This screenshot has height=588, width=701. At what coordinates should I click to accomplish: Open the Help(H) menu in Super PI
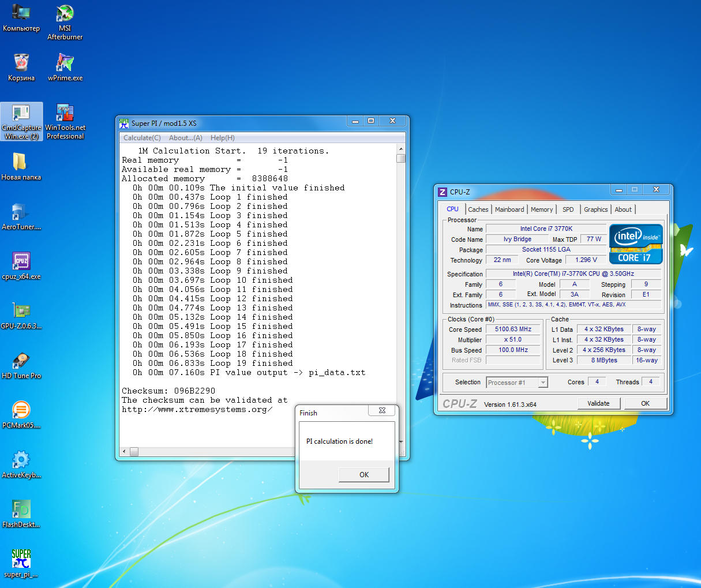click(x=222, y=138)
